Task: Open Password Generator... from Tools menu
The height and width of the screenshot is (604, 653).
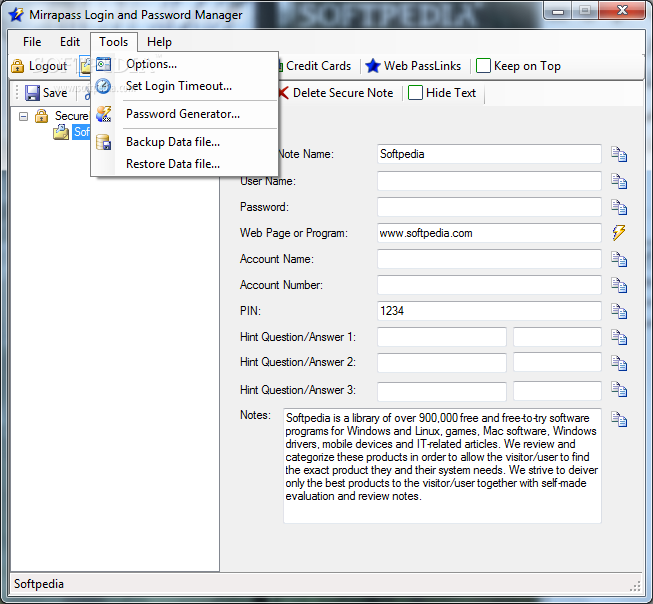Action: coord(184,114)
